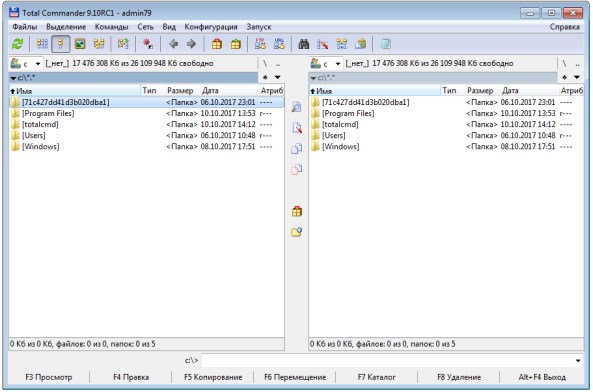This screenshot has width=593, height=392.
Task: Click the red asterisk invert selection icon
Action: (147, 44)
